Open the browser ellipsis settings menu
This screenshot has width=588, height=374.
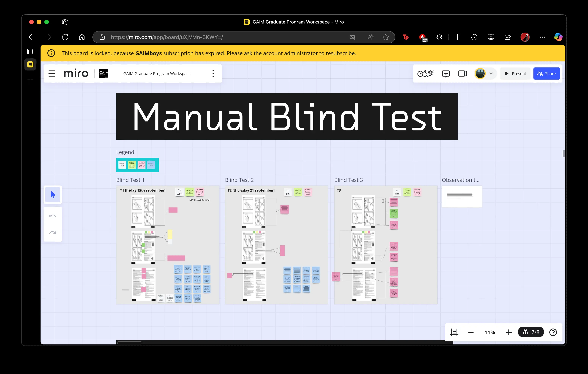(542, 37)
